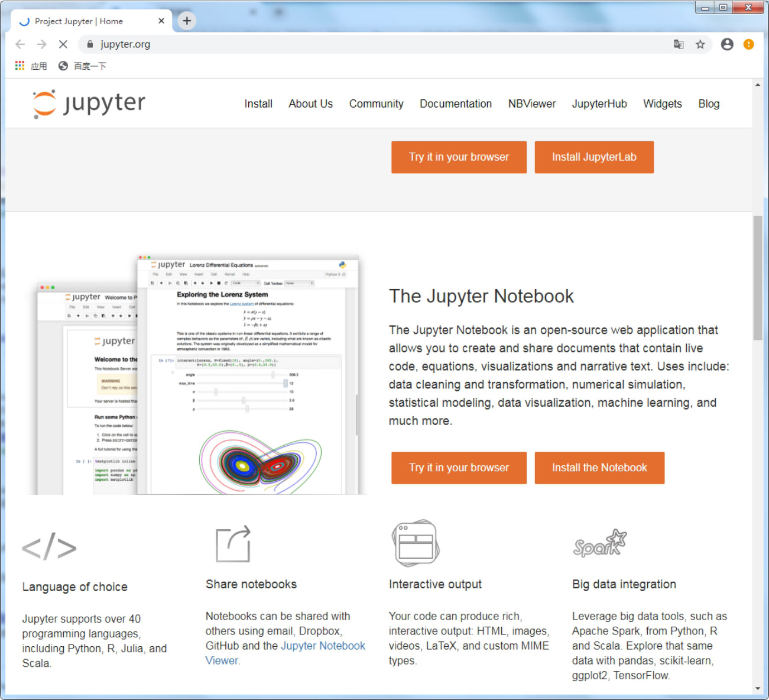Click the page vertical scrollbar thumb

[x=758, y=278]
